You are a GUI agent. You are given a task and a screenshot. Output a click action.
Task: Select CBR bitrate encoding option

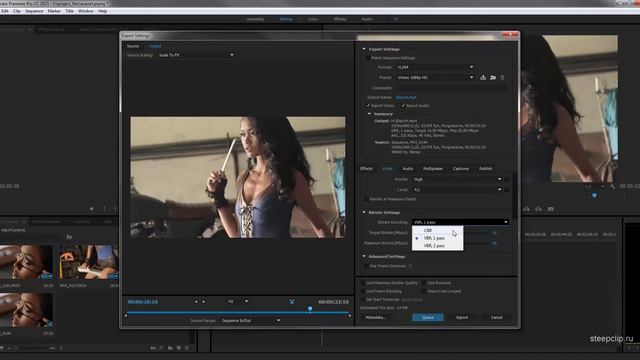(x=438, y=230)
